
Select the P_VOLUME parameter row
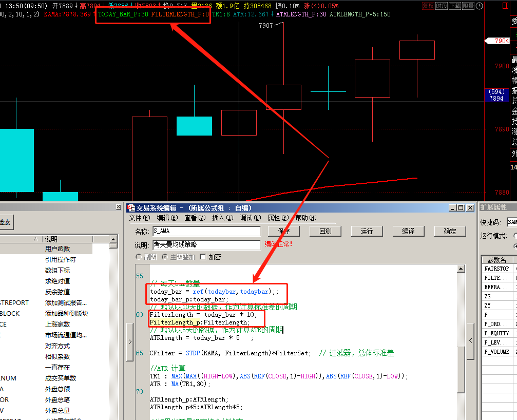[499, 352]
